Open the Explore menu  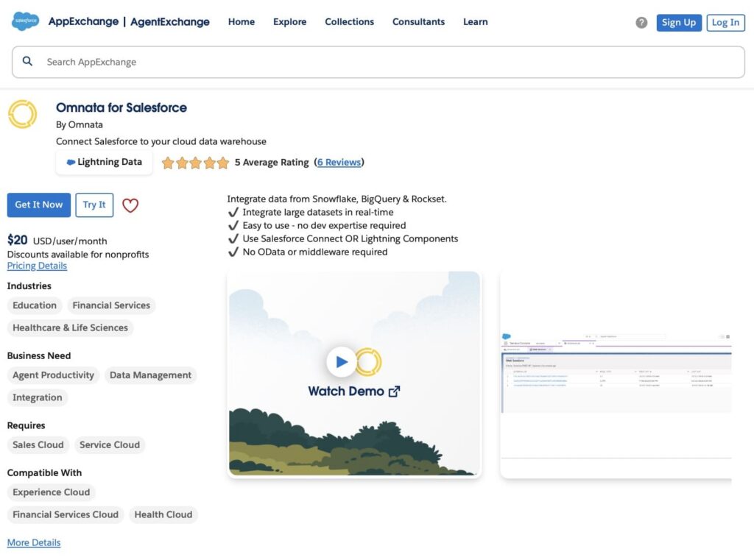click(x=289, y=22)
